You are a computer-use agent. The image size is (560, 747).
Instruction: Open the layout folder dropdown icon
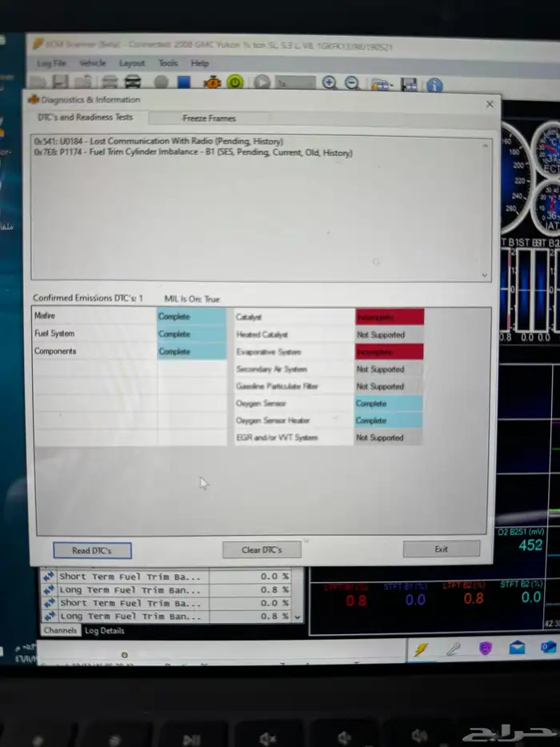coord(381,85)
